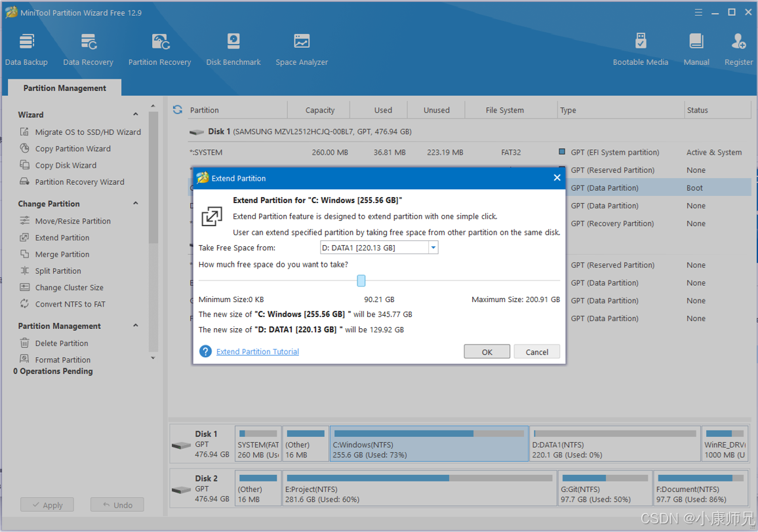Collapse the Partition Management sidebar section
The image size is (758, 532).
pyautogui.click(x=136, y=326)
